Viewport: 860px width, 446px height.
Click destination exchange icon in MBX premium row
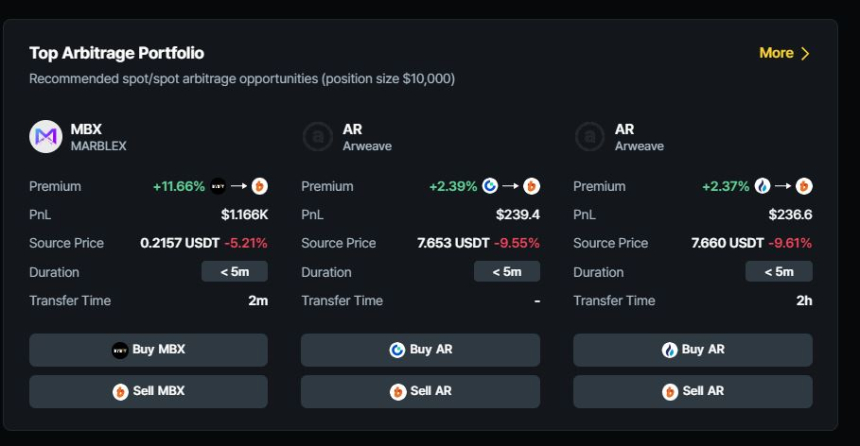tap(260, 186)
